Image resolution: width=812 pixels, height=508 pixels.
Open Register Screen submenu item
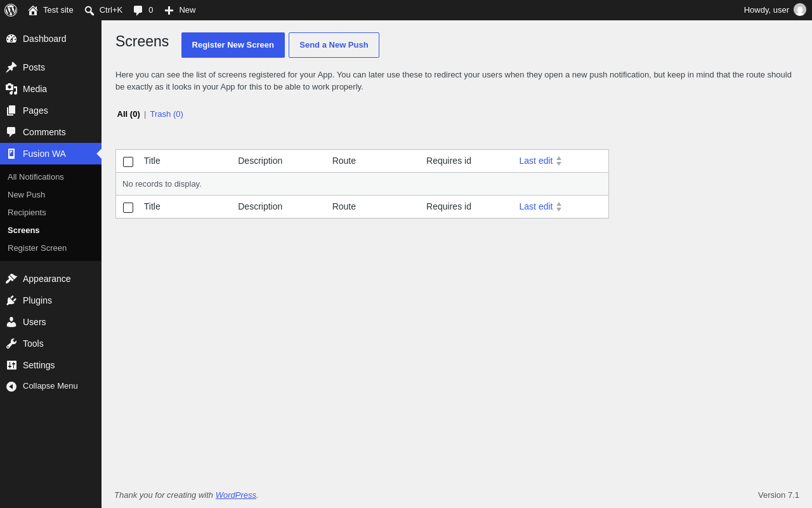click(x=51, y=248)
